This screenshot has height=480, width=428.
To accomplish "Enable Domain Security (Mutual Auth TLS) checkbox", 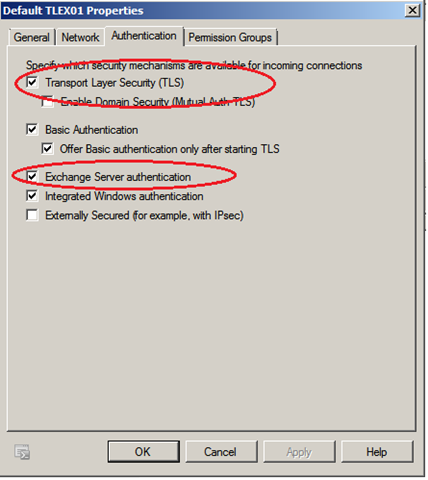I will point(47,101).
